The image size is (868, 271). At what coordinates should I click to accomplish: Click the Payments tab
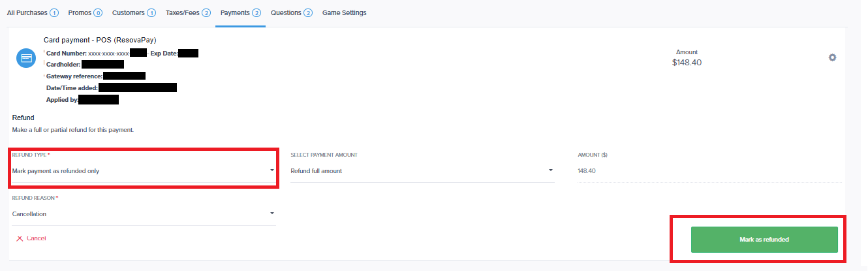240,13
